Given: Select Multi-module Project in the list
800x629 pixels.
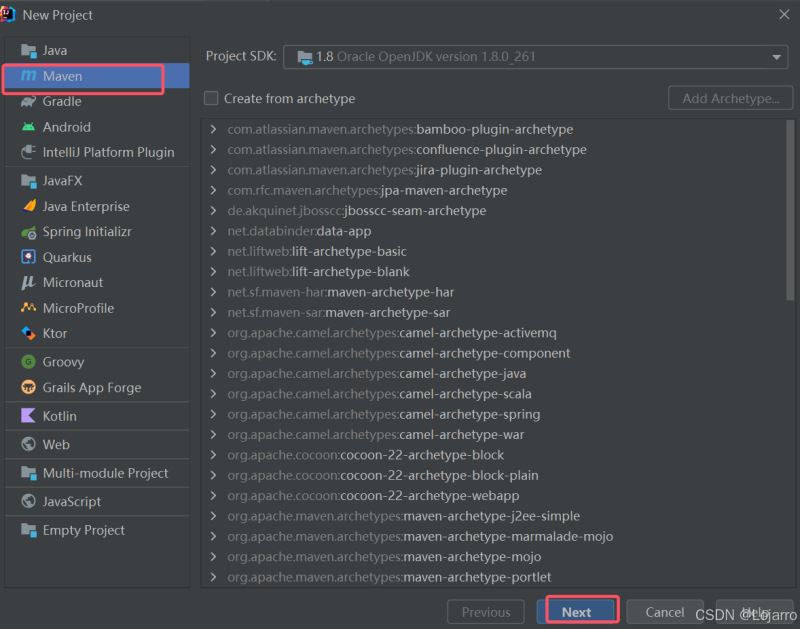Looking at the screenshot, I should 97,473.
